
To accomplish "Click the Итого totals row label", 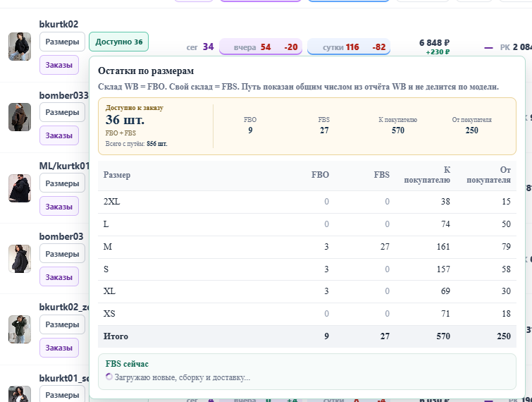I will tap(116, 336).
